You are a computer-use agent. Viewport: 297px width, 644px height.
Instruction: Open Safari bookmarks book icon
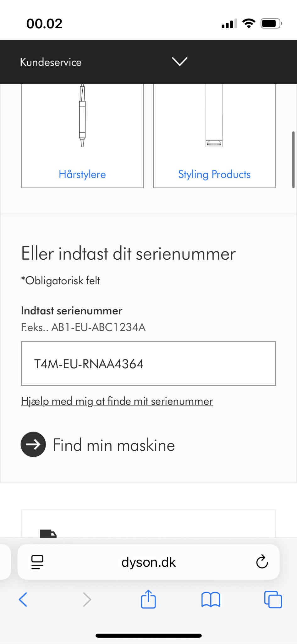coord(211,599)
